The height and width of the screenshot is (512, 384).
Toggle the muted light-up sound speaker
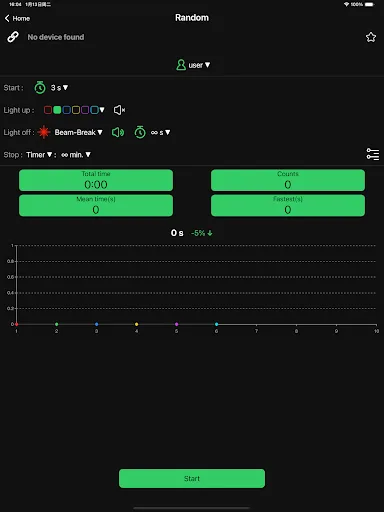pyautogui.click(x=119, y=110)
